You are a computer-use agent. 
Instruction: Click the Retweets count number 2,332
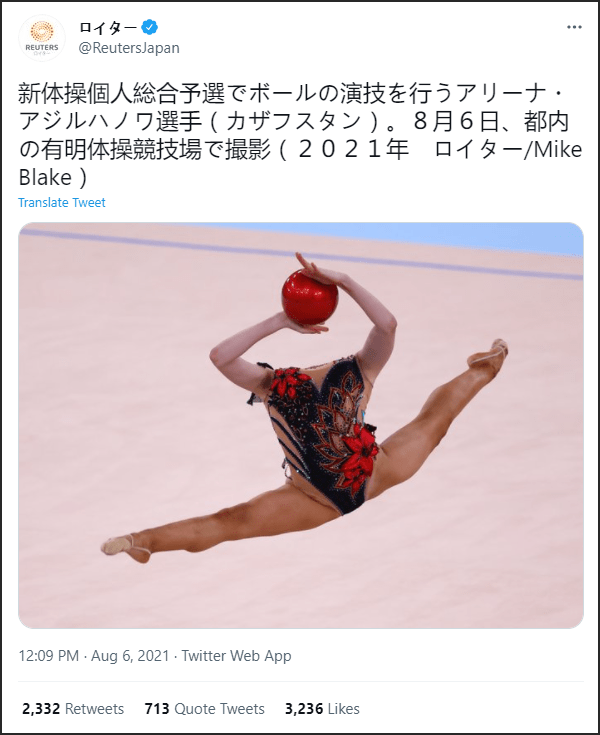(x=41, y=708)
